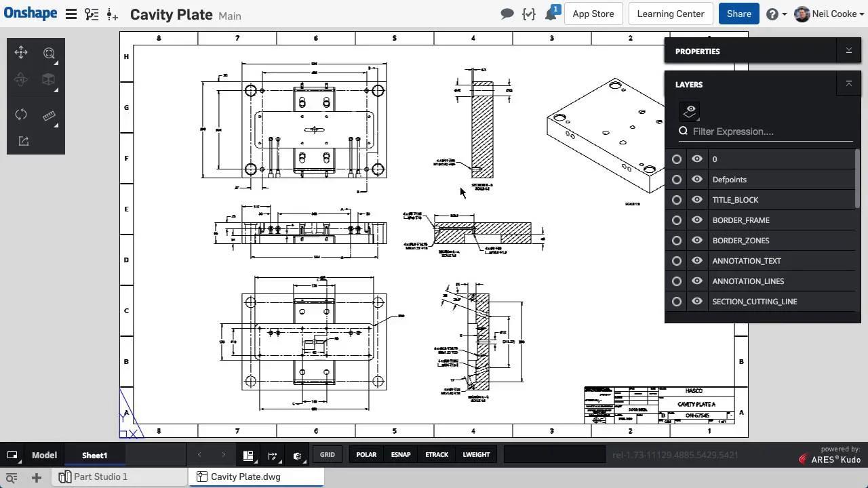This screenshot has width=868, height=488.
Task: Switch to the Model tab
Action: coord(44,455)
